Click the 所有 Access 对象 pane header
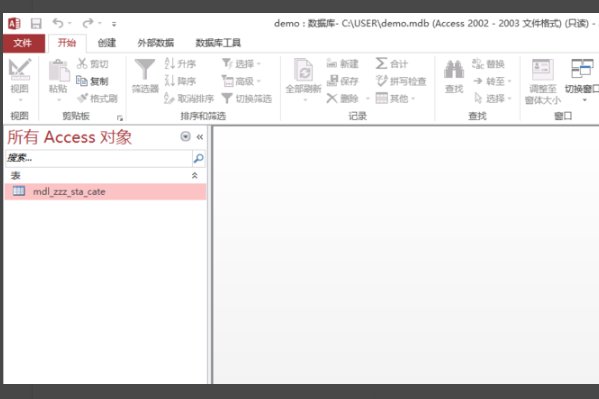This screenshot has width=599, height=399. coord(70,137)
